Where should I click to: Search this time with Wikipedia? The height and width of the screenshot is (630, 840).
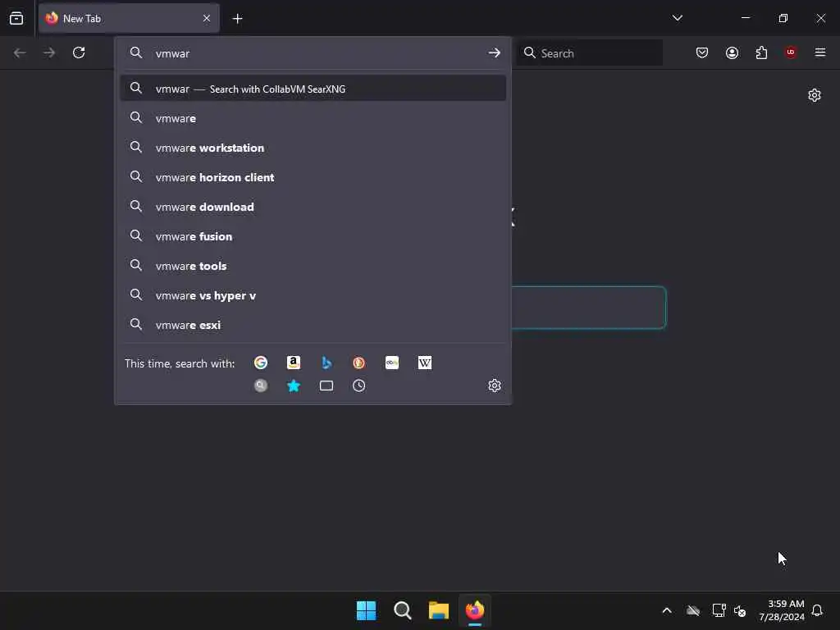424,363
